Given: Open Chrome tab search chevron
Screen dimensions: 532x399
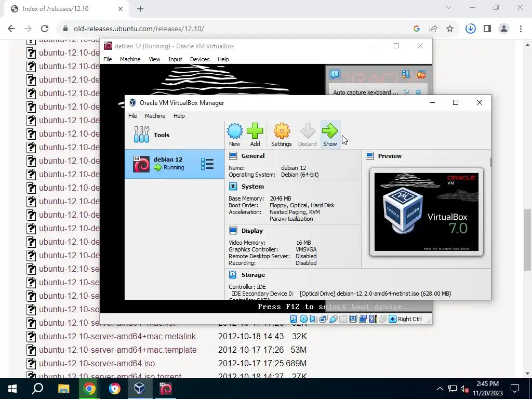Looking at the screenshot, I should (x=448, y=7).
